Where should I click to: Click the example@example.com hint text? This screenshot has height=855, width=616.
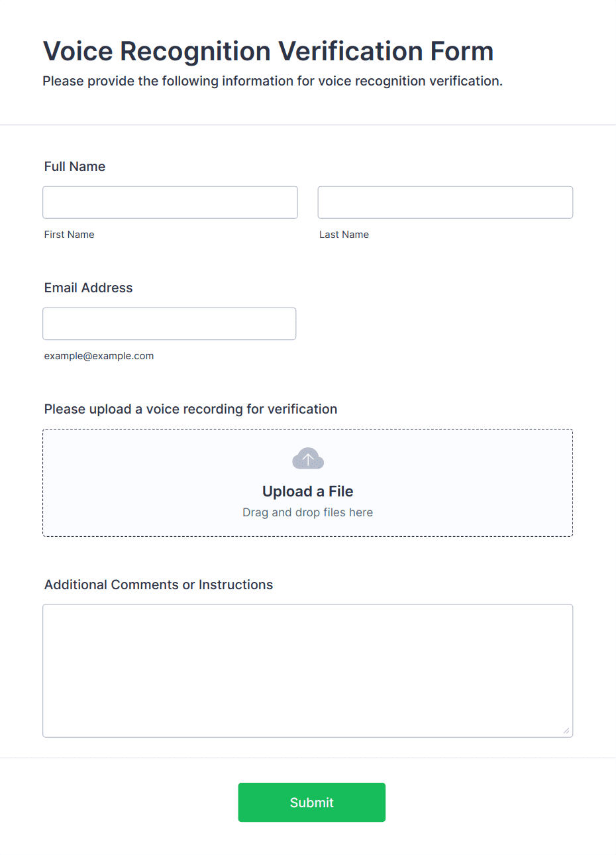[x=99, y=356]
